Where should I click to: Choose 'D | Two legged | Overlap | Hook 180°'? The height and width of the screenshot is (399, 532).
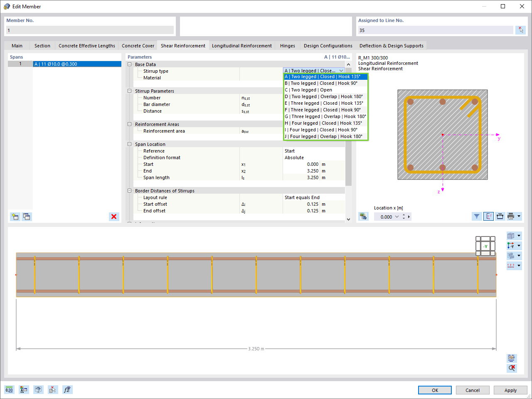[x=326, y=96]
